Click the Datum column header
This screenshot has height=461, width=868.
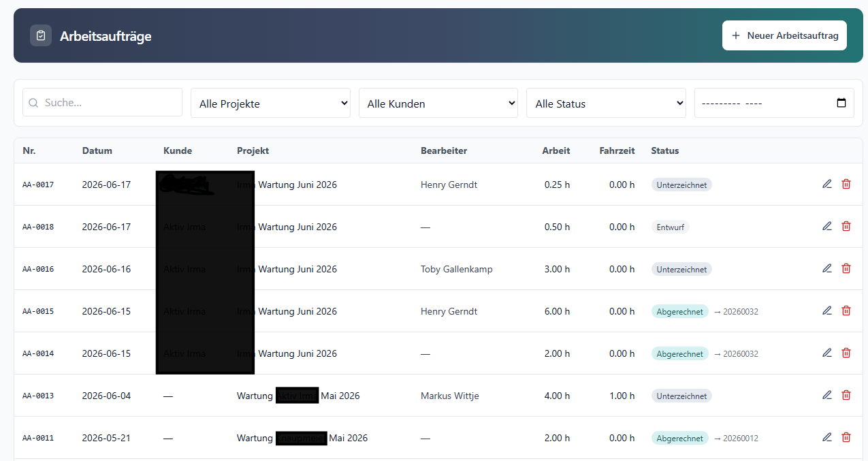click(97, 150)
